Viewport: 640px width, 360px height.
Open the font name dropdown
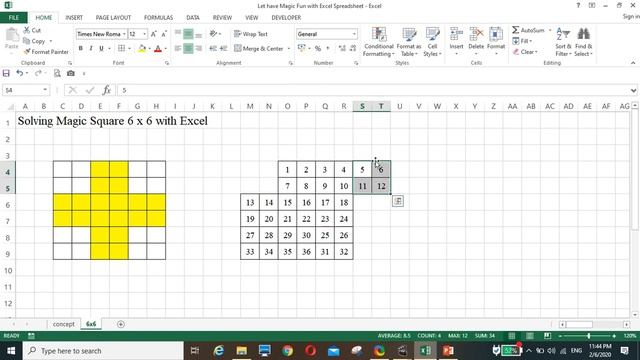(124, 34)
